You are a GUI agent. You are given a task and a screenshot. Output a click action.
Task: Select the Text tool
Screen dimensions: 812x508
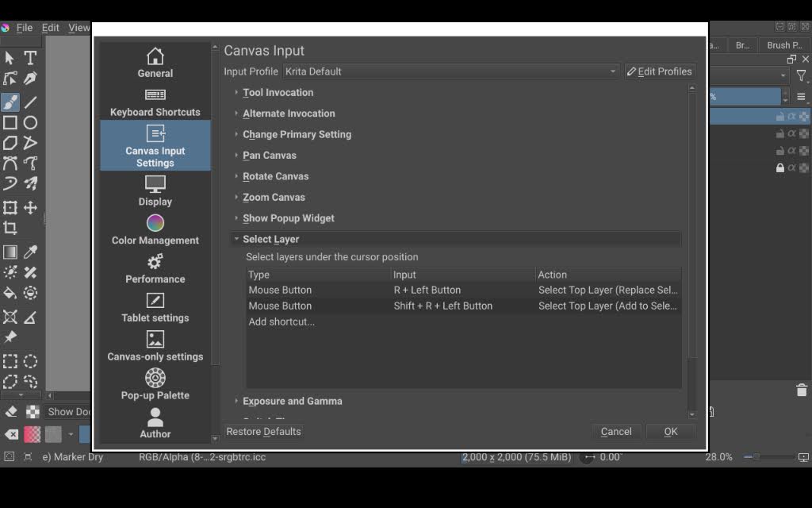tap(30, 57)
